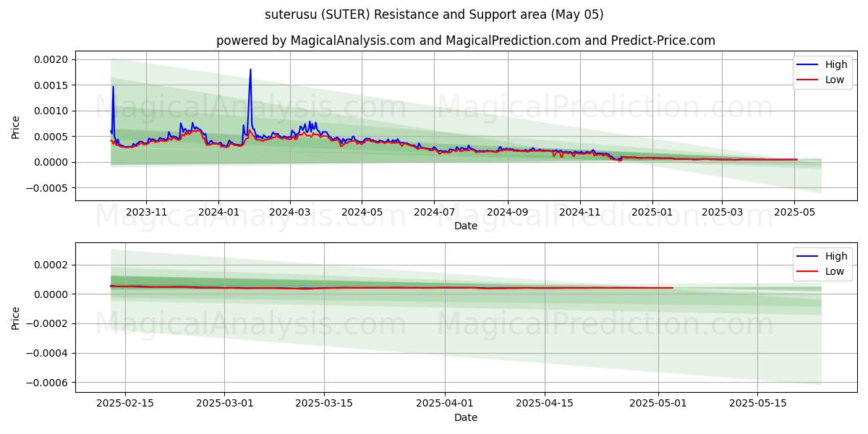Click the '2025-01' x-axis tick label
Screen dimensions: 868x434
coord(652,211)
